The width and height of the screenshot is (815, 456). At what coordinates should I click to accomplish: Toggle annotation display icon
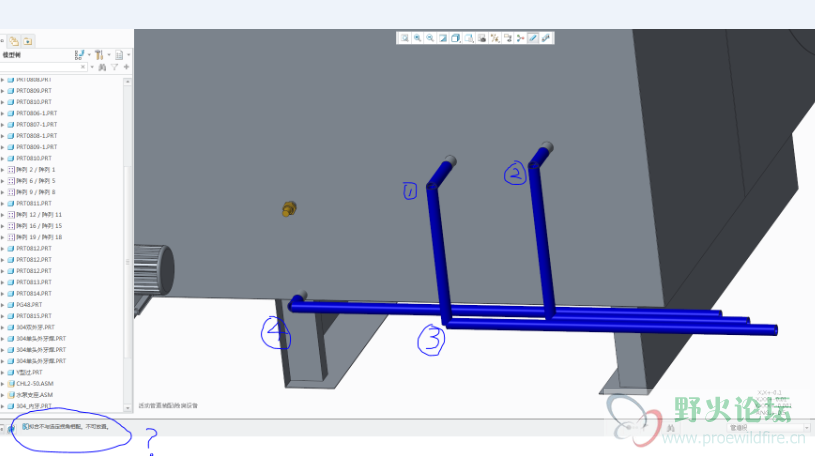(508, 38)
